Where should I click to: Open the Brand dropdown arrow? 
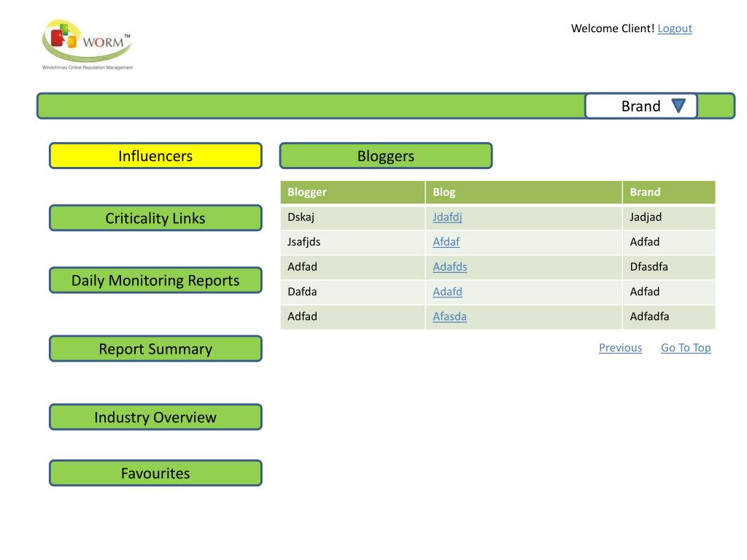click(678, 105)
